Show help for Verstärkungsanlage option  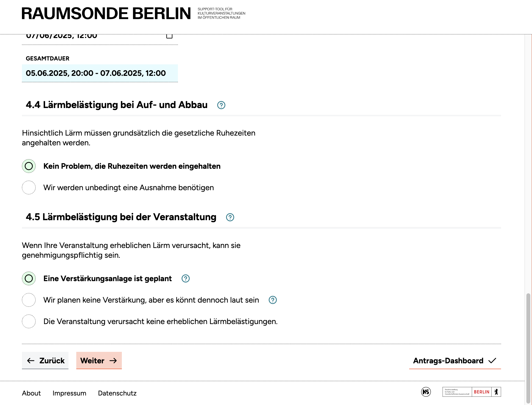(x=185, y=278)
